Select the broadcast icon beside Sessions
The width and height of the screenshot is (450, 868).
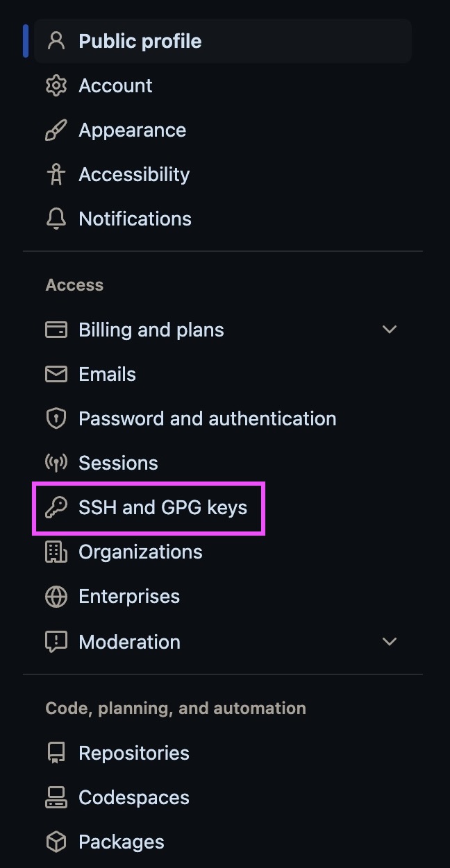coord(55,463)
